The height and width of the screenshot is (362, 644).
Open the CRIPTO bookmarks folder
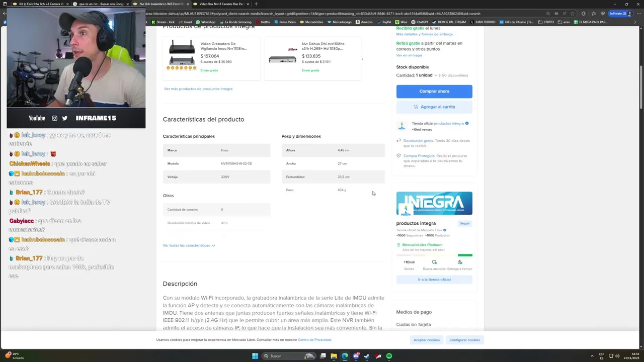point(546,22)
